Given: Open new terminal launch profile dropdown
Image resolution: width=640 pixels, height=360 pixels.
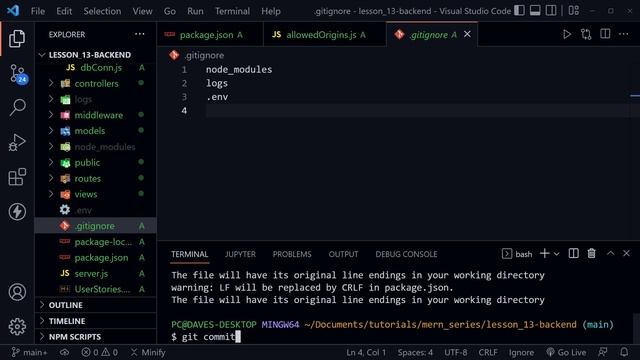Looking at the screenshot, I should coord(556,254).
